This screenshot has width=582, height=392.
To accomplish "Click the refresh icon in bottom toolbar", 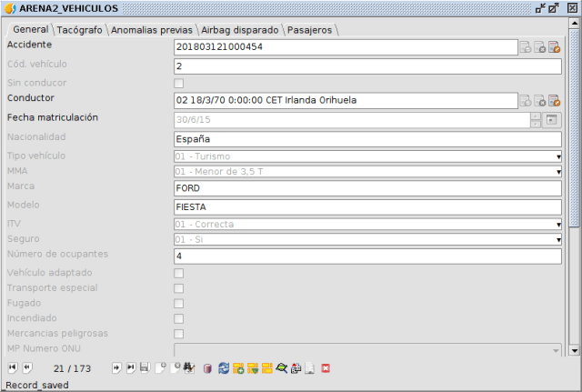I will pyautogui.click(x=224, y=368).
